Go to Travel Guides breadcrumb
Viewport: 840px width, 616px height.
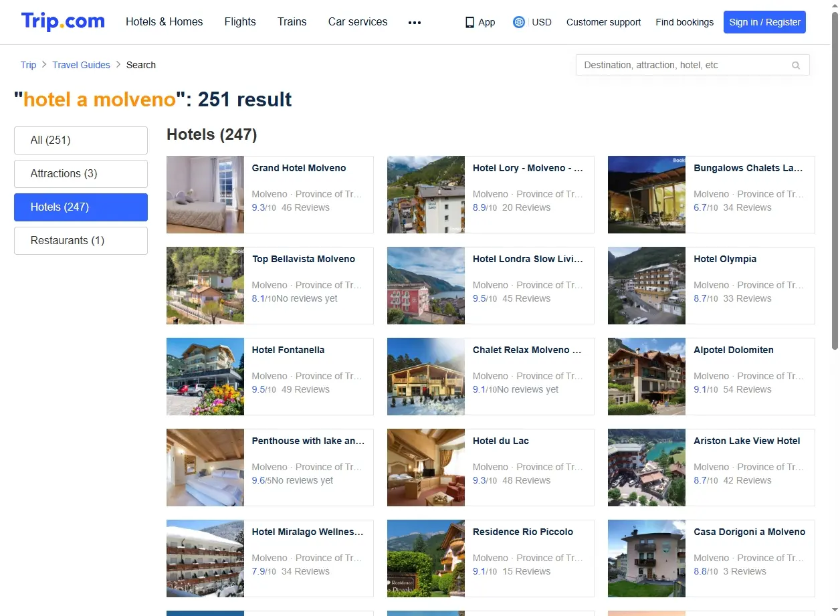click(81, 65)
